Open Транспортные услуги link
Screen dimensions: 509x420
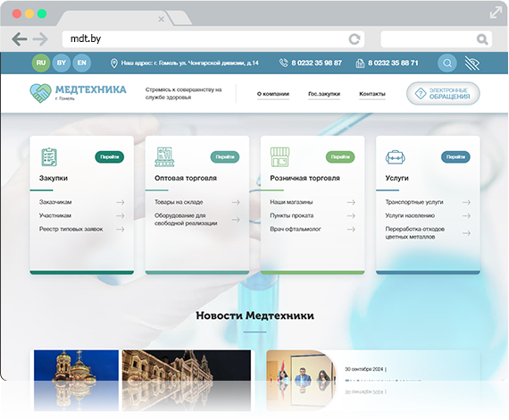pos(414,202)
